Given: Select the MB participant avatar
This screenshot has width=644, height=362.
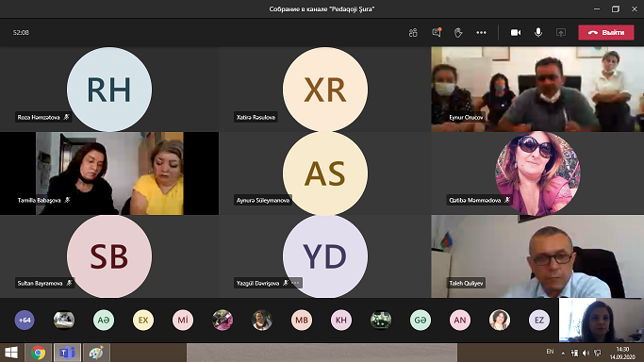Looking at the screenshot, I should tap(302, 320).
